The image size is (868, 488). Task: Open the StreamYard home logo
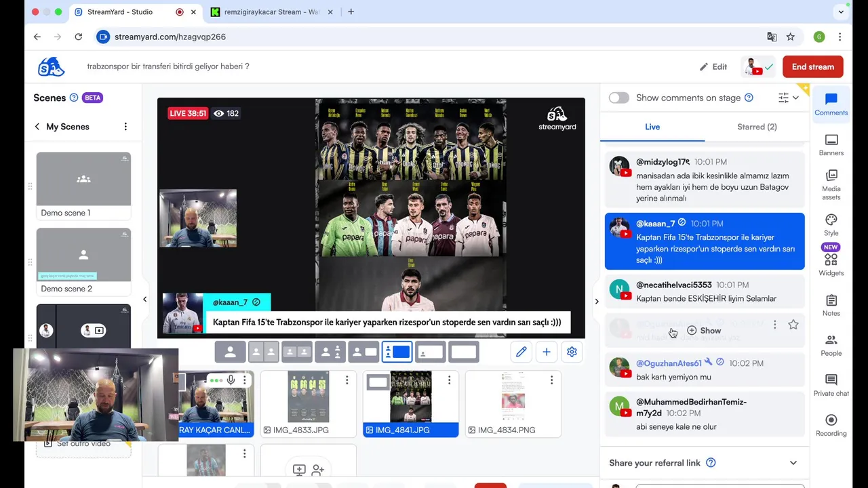point(52,66)
